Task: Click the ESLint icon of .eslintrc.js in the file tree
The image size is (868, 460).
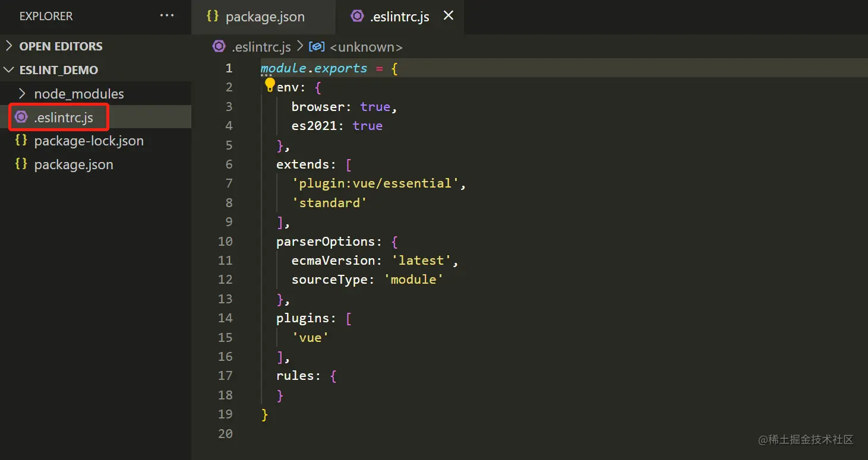Action: (x=21, y=117)
